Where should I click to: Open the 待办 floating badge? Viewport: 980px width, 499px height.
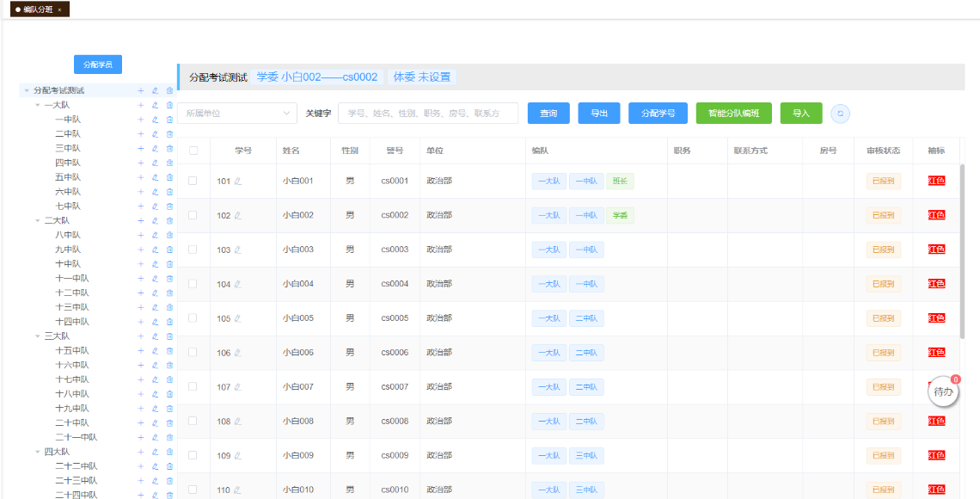(x=943, y=392)
